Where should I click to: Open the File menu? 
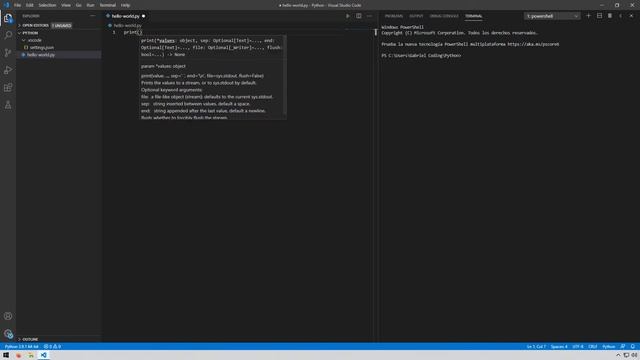pyautogui.click(x=17, y=5)
